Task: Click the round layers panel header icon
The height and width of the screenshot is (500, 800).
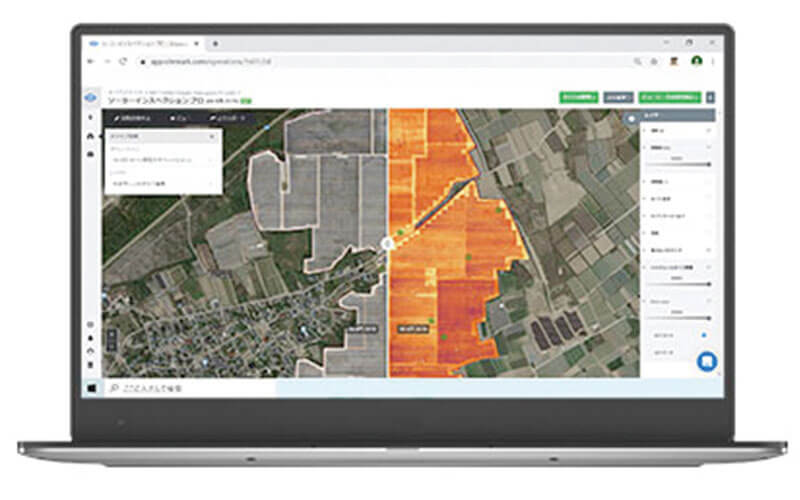Action: click(x=630, y=117)
